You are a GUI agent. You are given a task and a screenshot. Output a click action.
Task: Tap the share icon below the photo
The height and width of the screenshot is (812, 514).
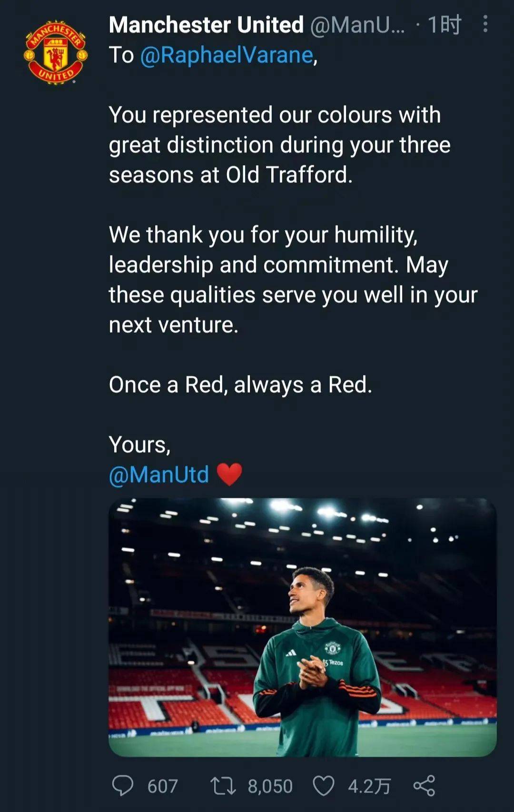[x=424, y=785]
